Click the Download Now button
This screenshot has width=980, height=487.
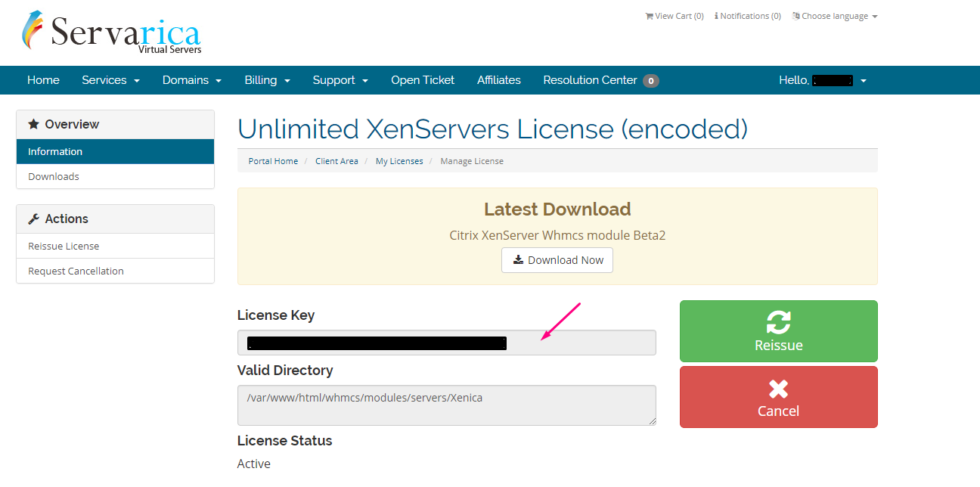pos(557,260)
